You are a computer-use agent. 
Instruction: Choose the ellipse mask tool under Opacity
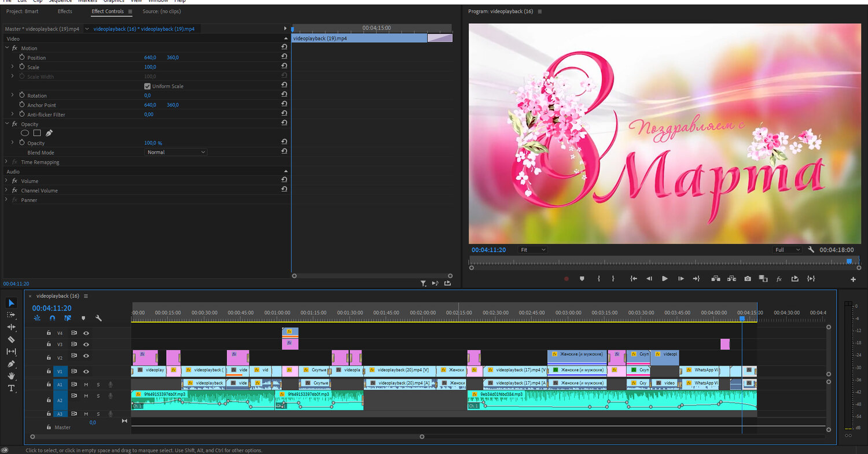pyautogui.click(x=25, y=133)
